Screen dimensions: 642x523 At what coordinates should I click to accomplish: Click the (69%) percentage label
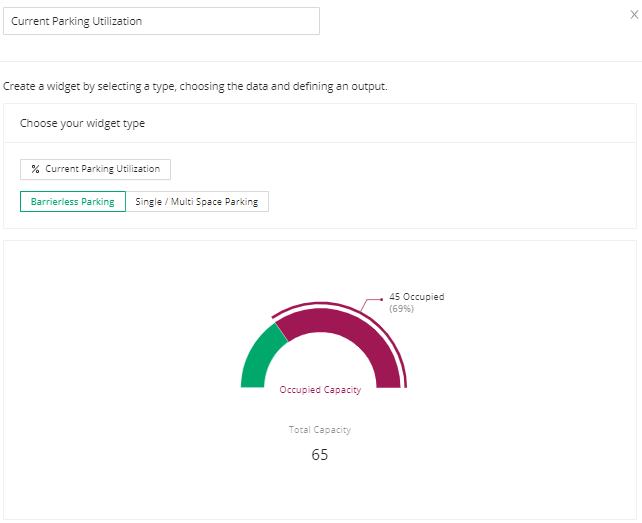(x=401, y=309)
